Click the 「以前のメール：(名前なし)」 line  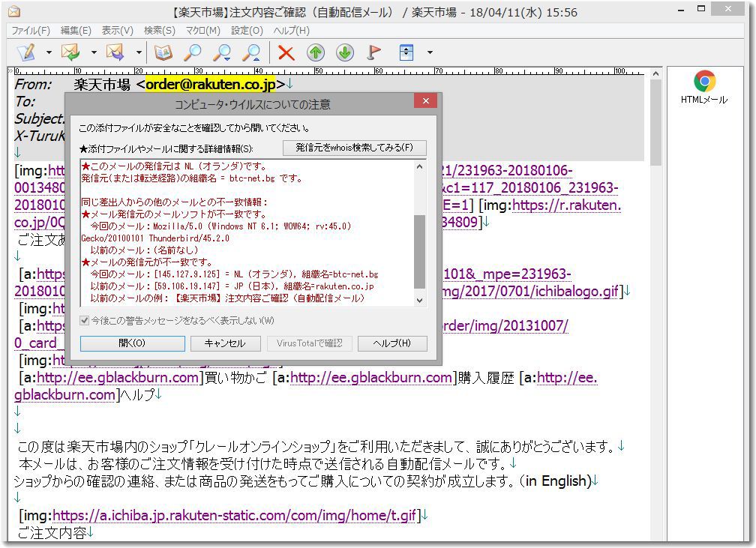click(144, 250)
